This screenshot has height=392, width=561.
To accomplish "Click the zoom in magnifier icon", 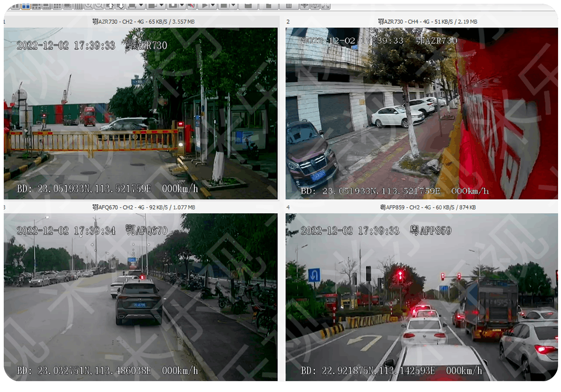I will click(x=88, y=6).
